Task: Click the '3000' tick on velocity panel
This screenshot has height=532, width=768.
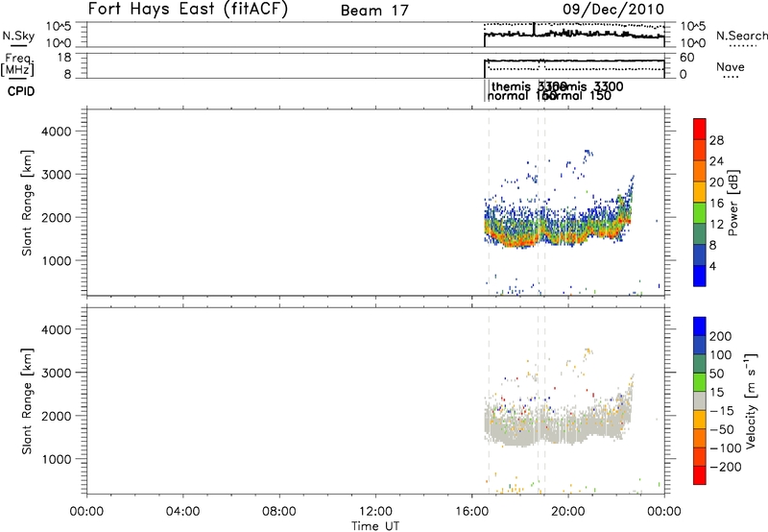Action: 57,373
